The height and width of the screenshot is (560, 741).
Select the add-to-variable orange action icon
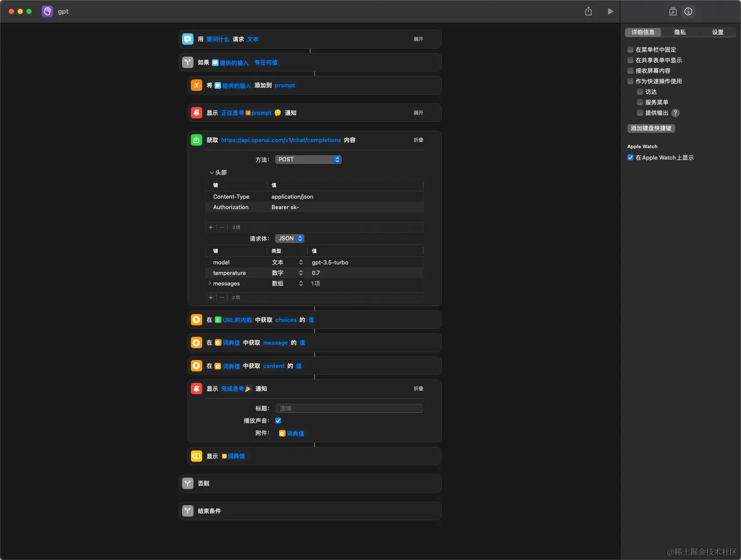197,85
